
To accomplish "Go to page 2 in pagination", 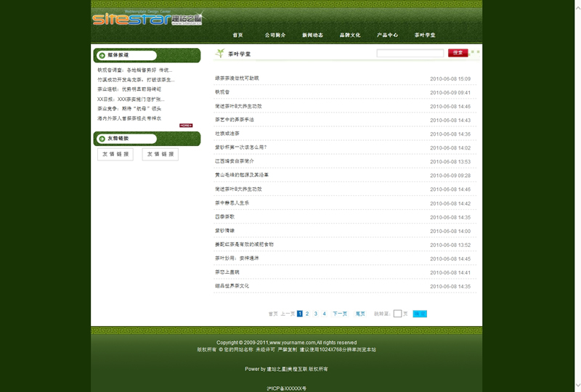I will tap(307, 314).
